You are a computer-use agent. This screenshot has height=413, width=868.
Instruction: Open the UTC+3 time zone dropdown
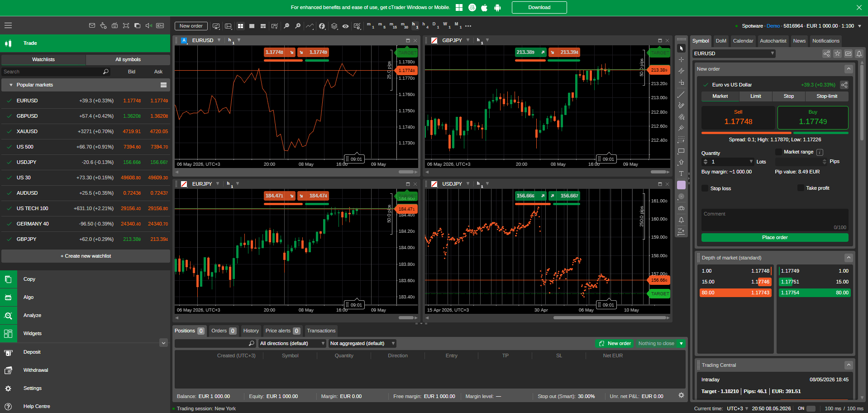click(x=738, y=408)
